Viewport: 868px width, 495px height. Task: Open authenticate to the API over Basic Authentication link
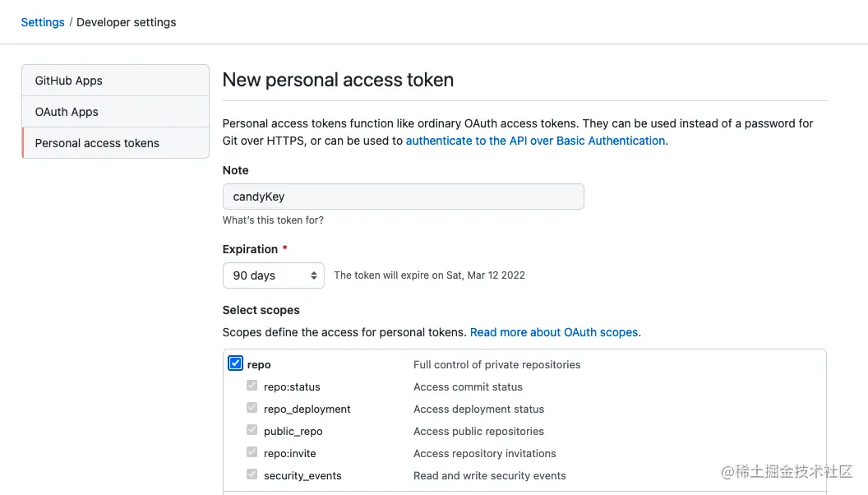pos(535,141)
